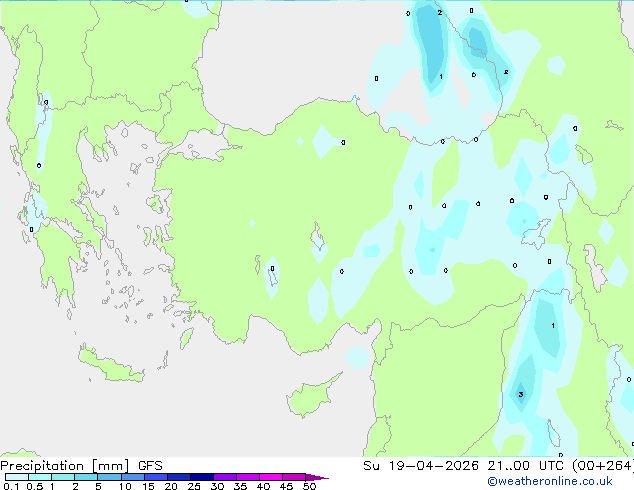This screenshot has width=634, height=490.
Task: Select the 1–2 mm legend color box
Action: pyautogui.click(x=63, y=477)
